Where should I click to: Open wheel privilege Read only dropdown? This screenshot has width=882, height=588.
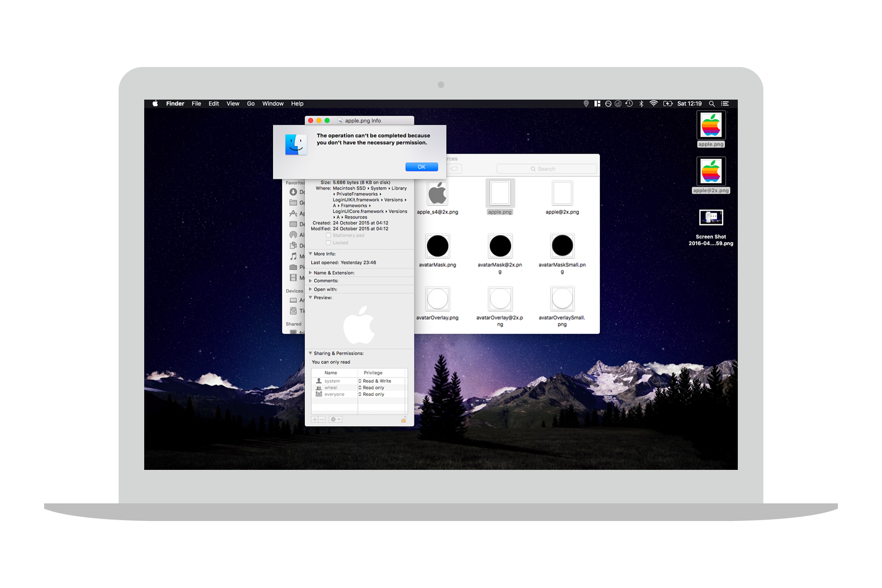pyautogui.click(x=371, y=387)
